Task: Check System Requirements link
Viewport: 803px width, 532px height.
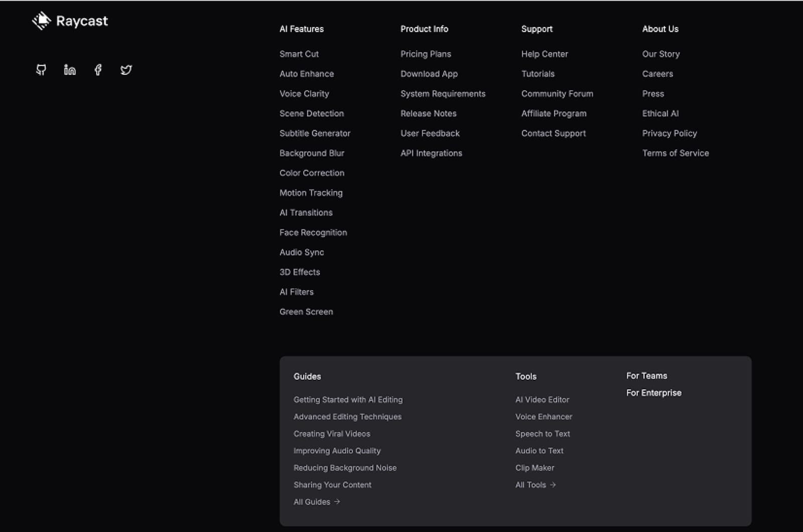Action: click(443, 94)
